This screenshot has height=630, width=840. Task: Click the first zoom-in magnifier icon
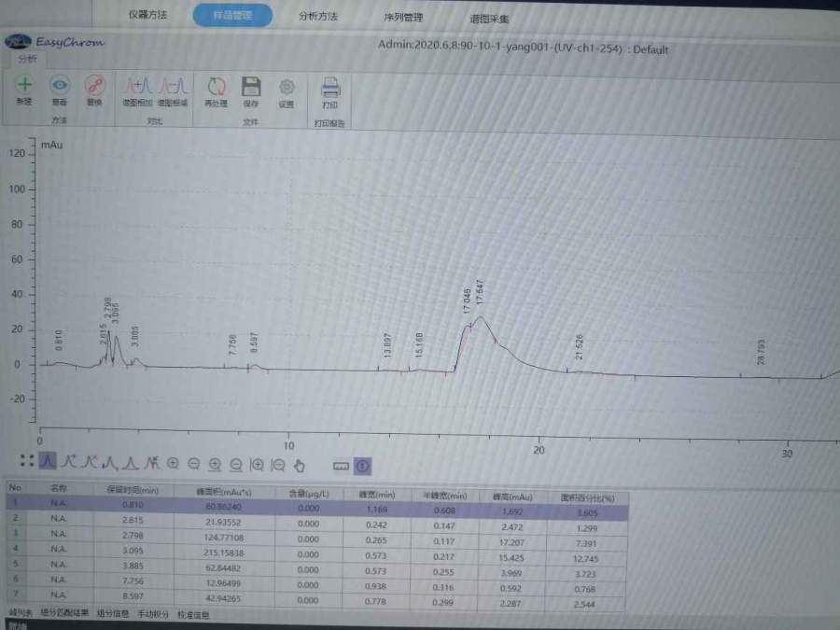coord(173,463)
